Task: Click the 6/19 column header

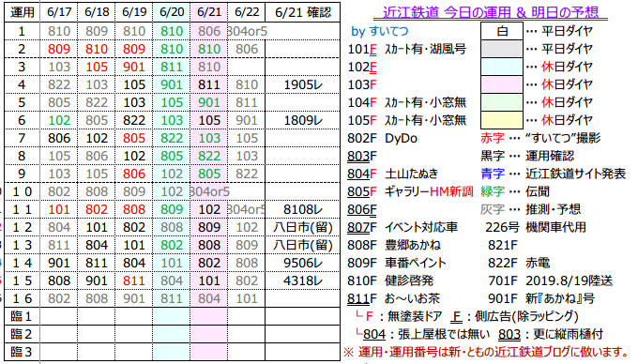Action: (x=134, y=12)
